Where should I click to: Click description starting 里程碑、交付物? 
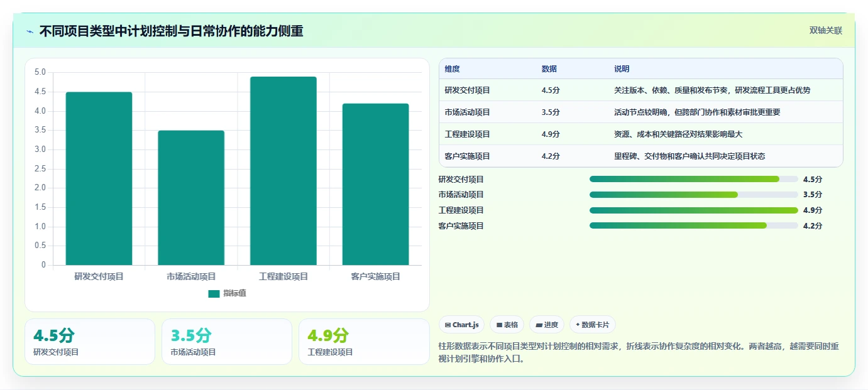coord(689,156)
